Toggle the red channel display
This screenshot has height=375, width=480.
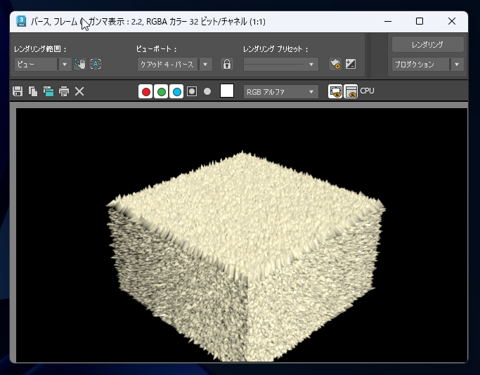tap(146, 92)
